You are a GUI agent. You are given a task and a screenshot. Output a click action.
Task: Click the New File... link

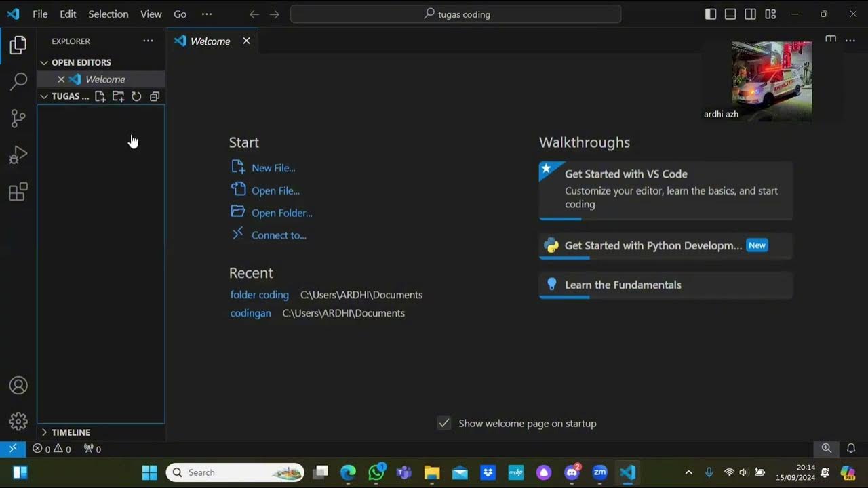click(273, 168)
